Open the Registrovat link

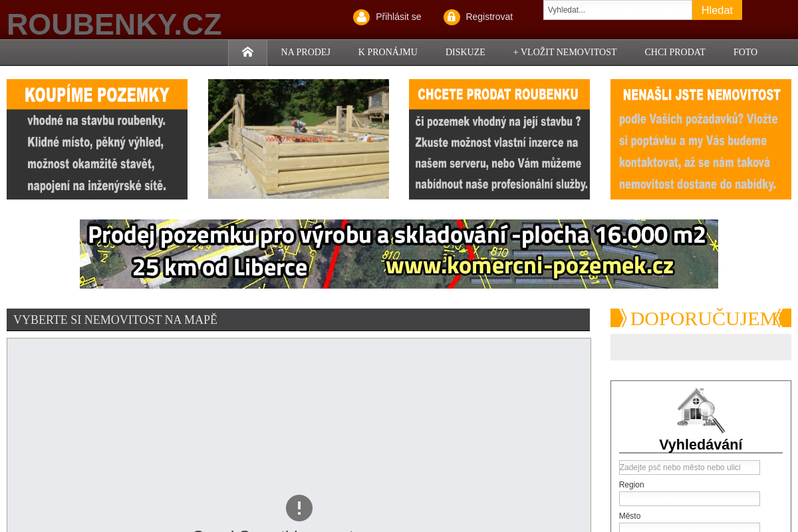pos(489,17)
